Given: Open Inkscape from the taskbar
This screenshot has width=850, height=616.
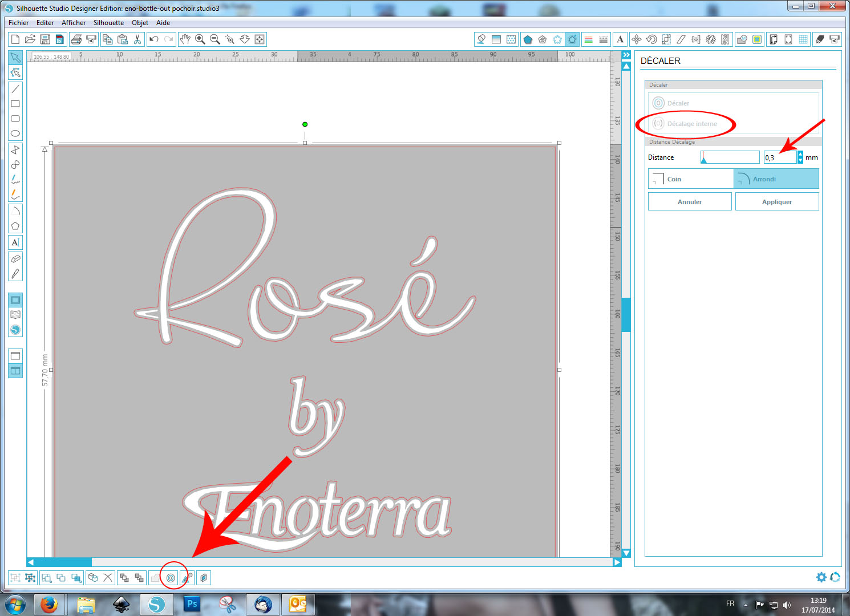Looking at the screenshot, I should [x=122, y=604].
